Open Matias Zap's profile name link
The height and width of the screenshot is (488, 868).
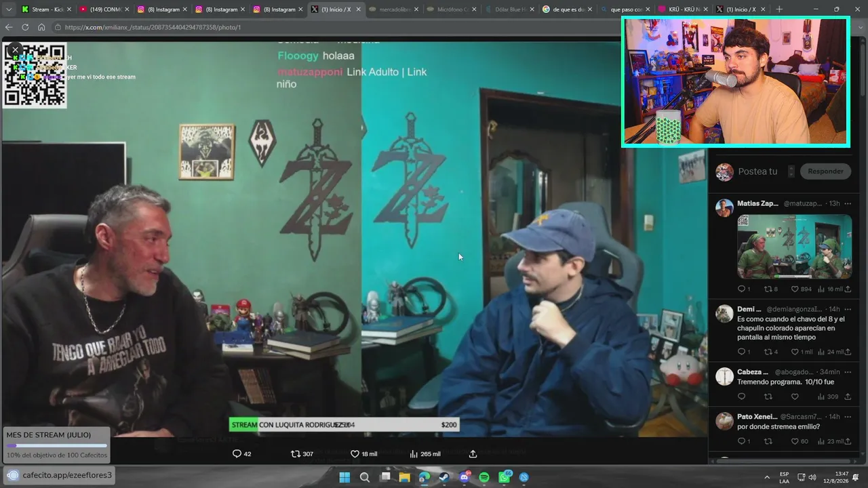click(x=757, y=203)
